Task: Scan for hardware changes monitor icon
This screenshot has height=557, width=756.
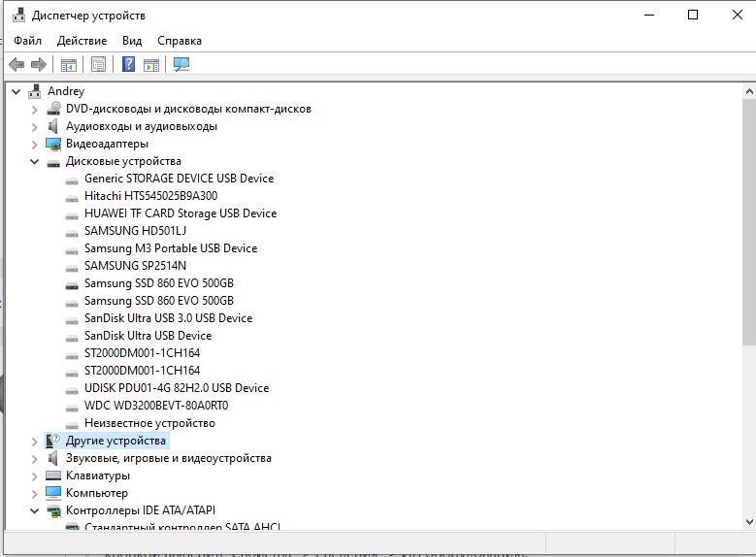Action: pyautogui.click(x=181, y=65)
